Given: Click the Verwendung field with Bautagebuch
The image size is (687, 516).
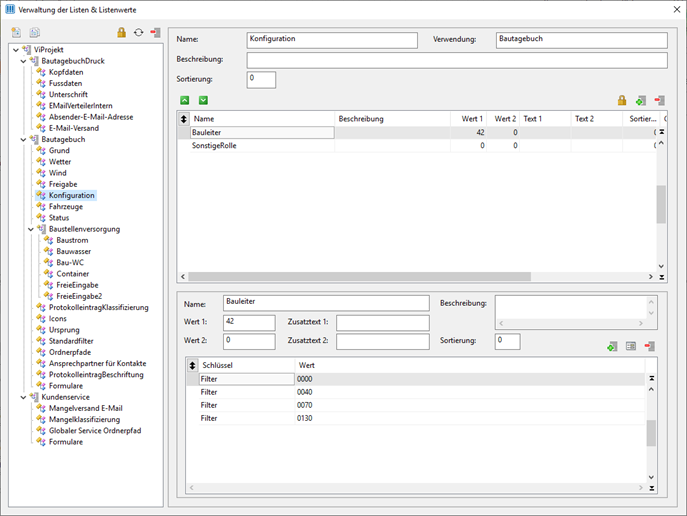Looking at the screenshot, I should (x=582, y=40).
